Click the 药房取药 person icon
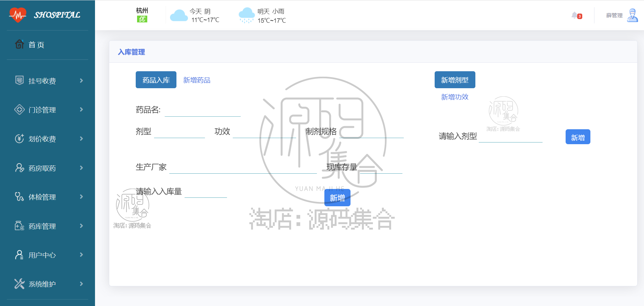The image size is (644, 306). [19, 168]
